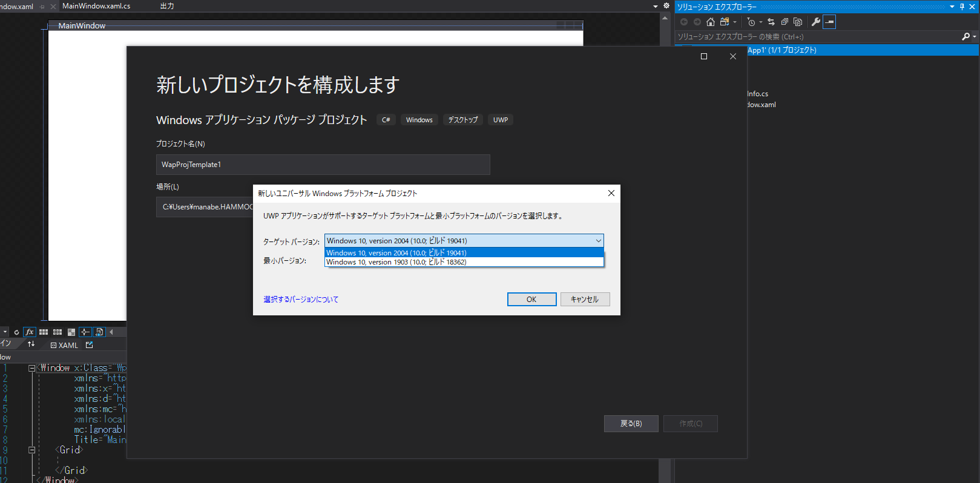
Task: Click the UWP tag
Action: (501, 120)
